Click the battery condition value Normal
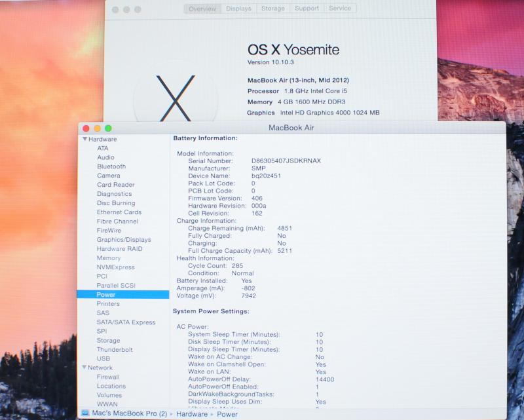This screenshot has height=420, width=524. pos(242,273)
